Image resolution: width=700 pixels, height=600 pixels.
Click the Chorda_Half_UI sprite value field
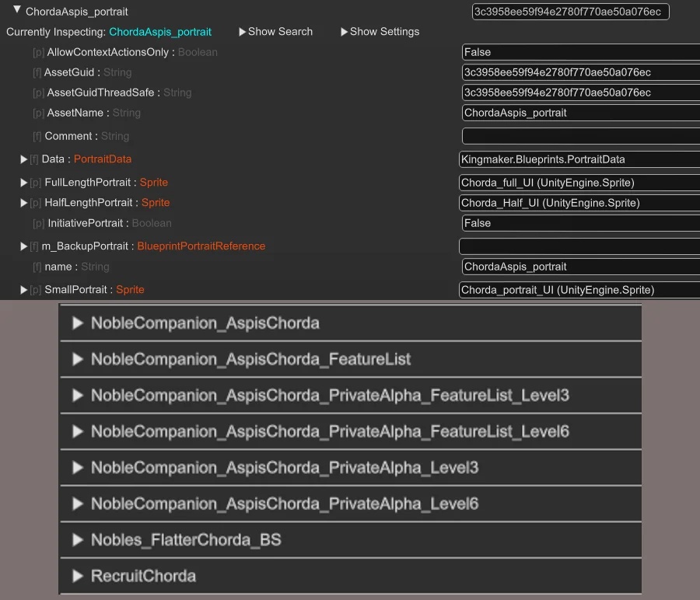[x=579, y=203]
